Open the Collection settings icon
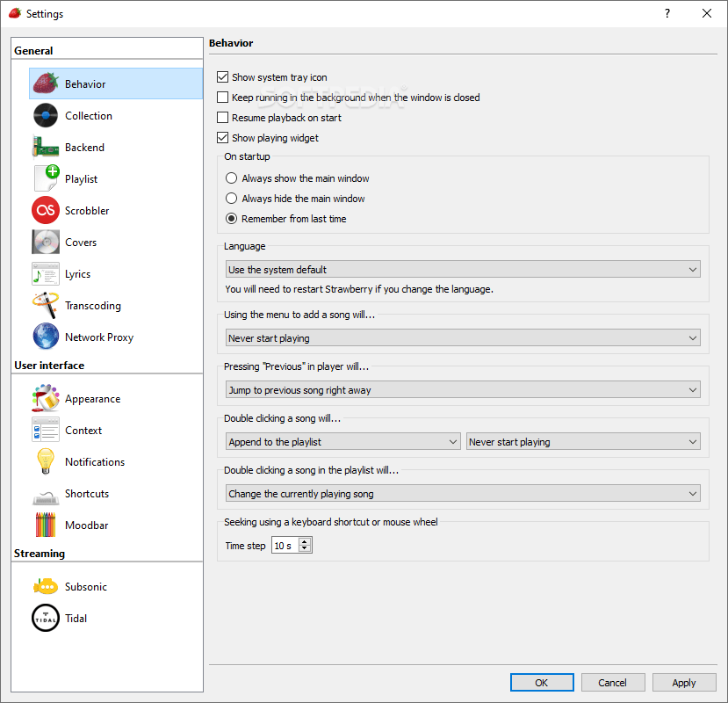The height and width of the screenshot is (703, 728). tap(45, 115)
